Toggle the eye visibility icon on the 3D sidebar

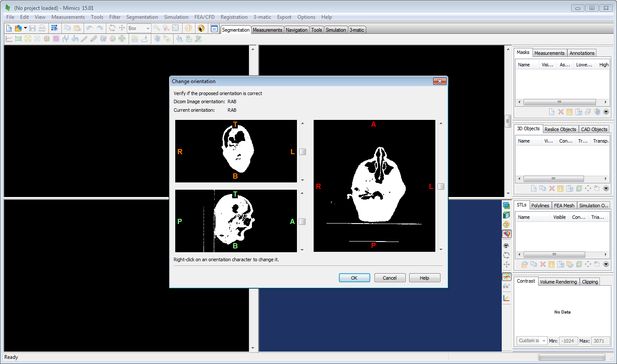click(506, 246)
